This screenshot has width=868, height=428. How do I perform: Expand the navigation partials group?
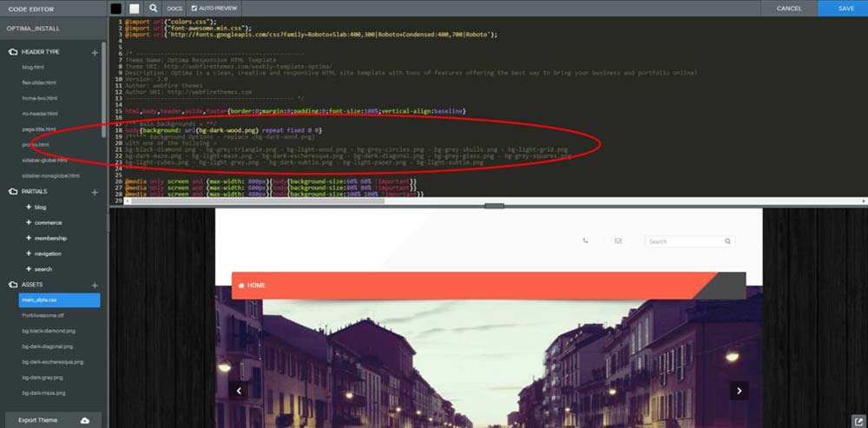[43, 254]
